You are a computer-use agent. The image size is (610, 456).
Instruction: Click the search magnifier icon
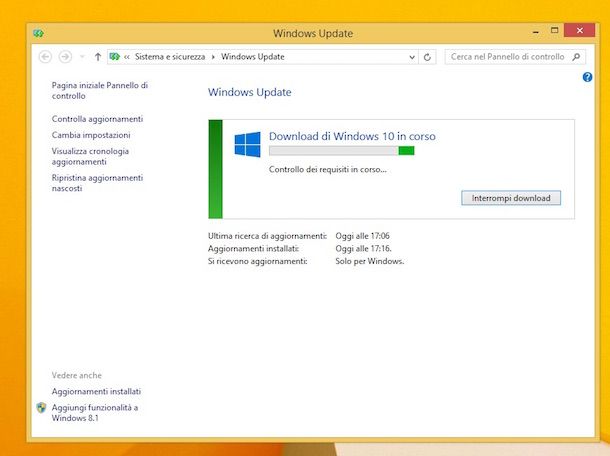(576, 57)
